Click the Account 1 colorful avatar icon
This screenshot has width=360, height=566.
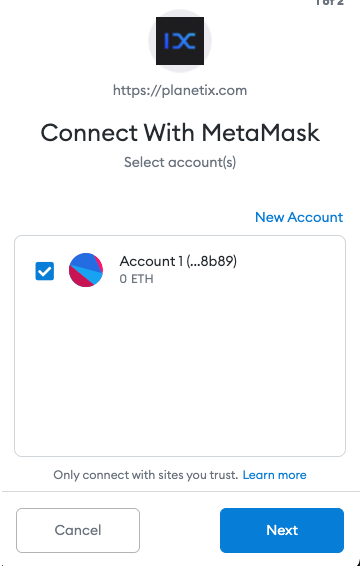tap(86, 270)
